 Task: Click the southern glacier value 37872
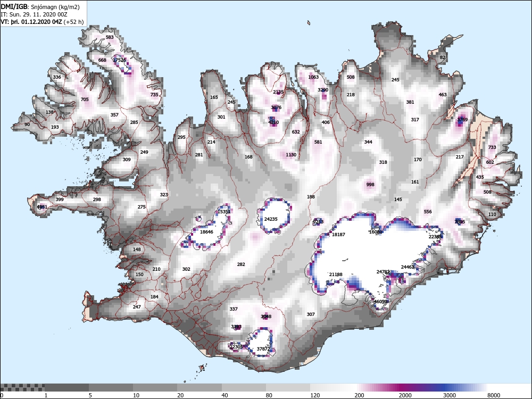point(263,349)
